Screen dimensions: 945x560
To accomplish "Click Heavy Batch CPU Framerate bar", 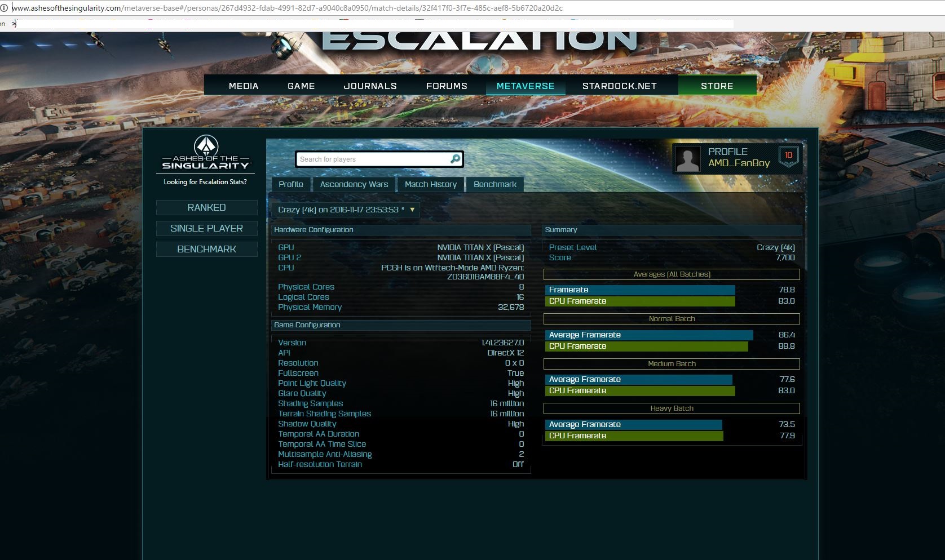I will click(634, 435).
